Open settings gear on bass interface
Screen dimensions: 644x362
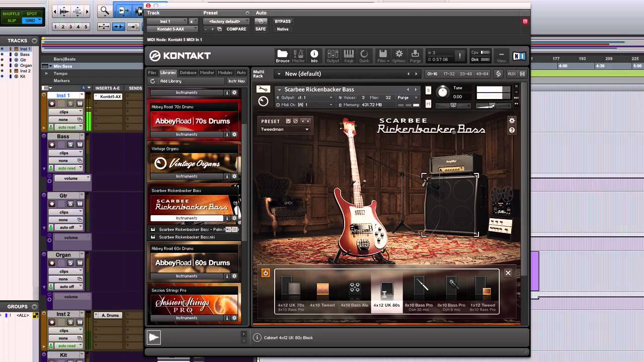click(x=512, y=121)
